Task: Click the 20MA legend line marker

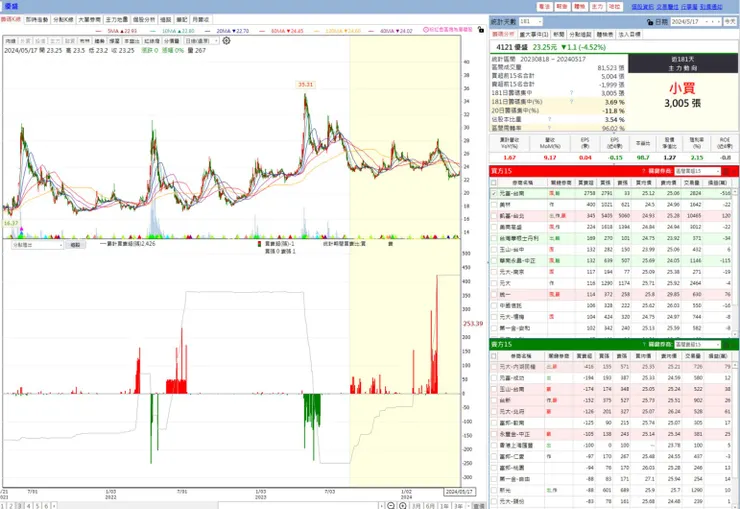Action: (x=208, y=31)
